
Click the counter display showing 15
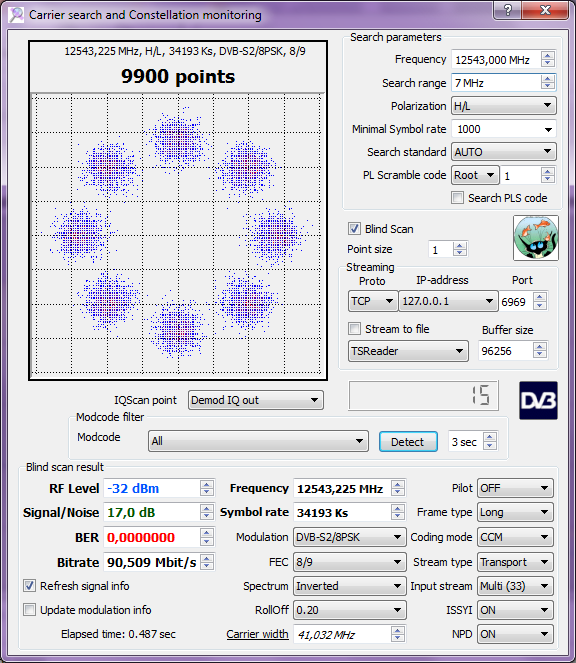[x=423, y=396]
